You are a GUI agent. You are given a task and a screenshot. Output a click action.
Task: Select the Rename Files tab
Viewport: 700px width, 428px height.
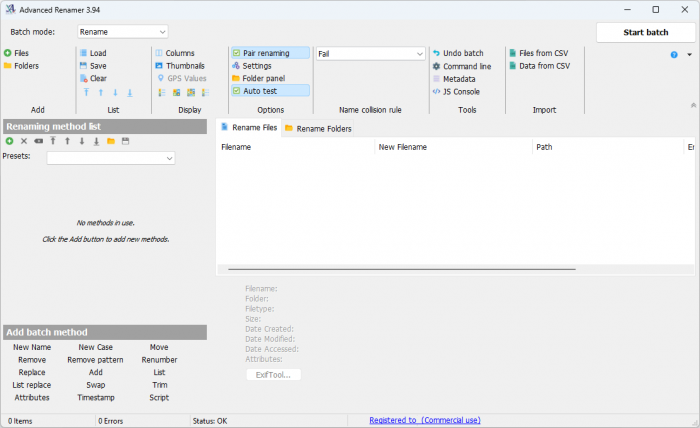(x=254, y=128)
